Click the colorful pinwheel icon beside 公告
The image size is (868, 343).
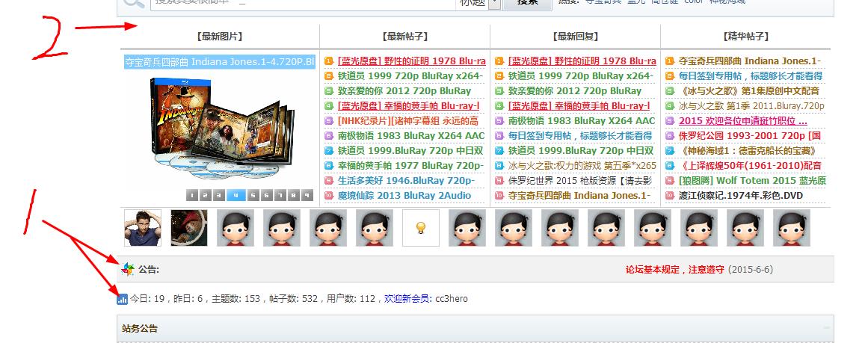click(127, 270)
